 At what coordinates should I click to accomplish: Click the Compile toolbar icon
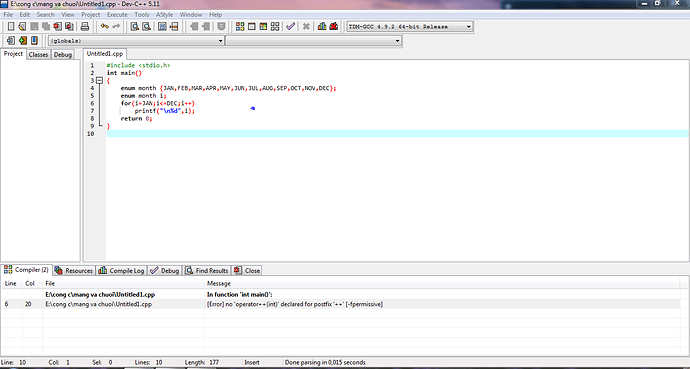pos(240,26)
